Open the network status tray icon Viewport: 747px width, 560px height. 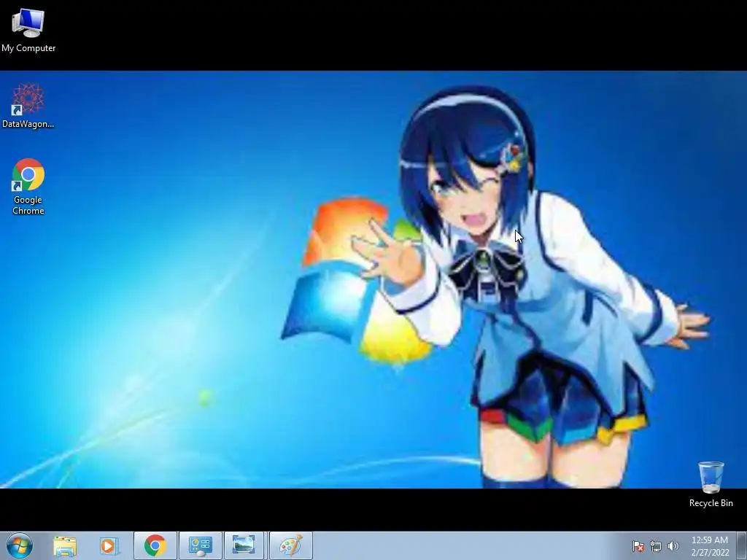coord(656,546)
